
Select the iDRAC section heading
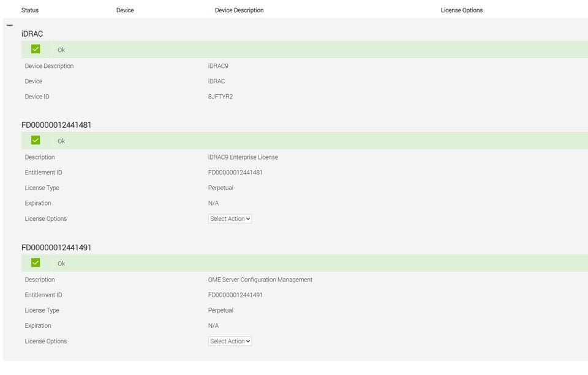pos(32,34)
